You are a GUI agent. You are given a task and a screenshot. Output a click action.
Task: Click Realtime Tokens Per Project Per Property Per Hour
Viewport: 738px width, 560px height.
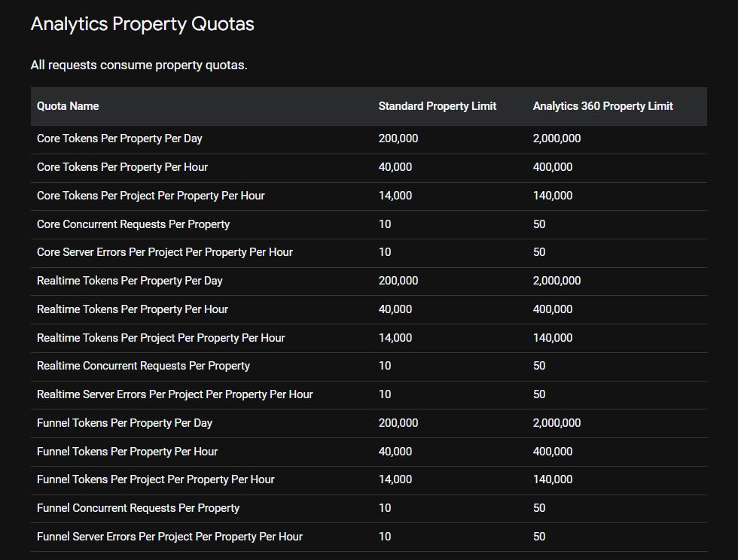point(160,338)
